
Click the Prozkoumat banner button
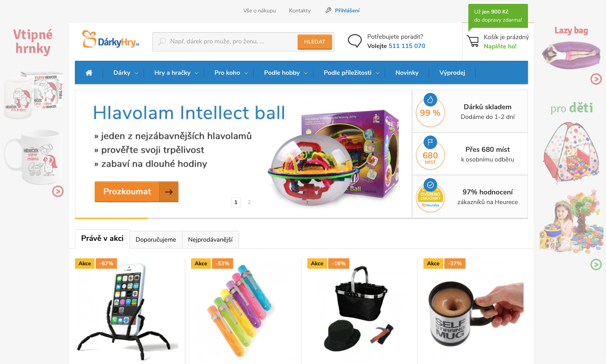click(136, 191)
